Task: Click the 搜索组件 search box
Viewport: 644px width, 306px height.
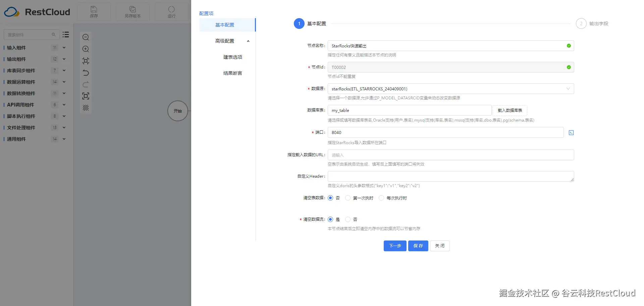Action: pyautogui.click(x=32, y=35)
